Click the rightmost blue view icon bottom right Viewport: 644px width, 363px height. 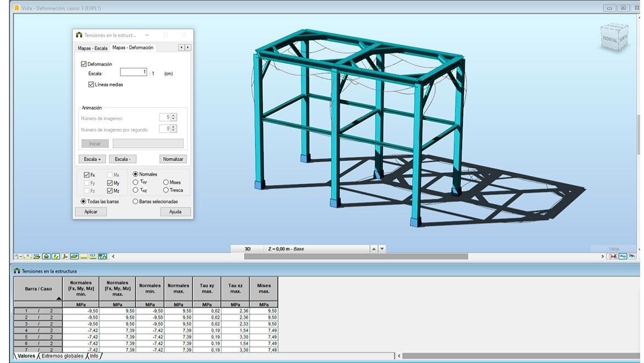click(x=632, y=256)
